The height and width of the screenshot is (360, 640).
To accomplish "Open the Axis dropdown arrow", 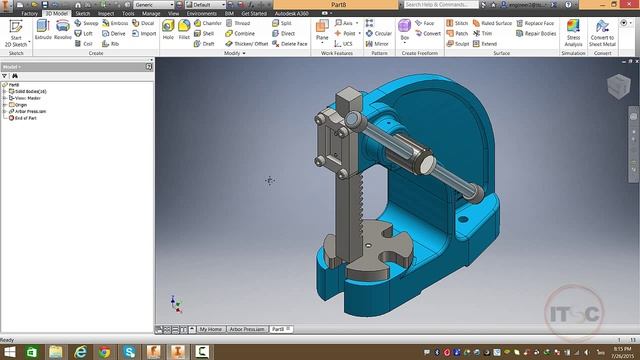I will pos(357,23).
